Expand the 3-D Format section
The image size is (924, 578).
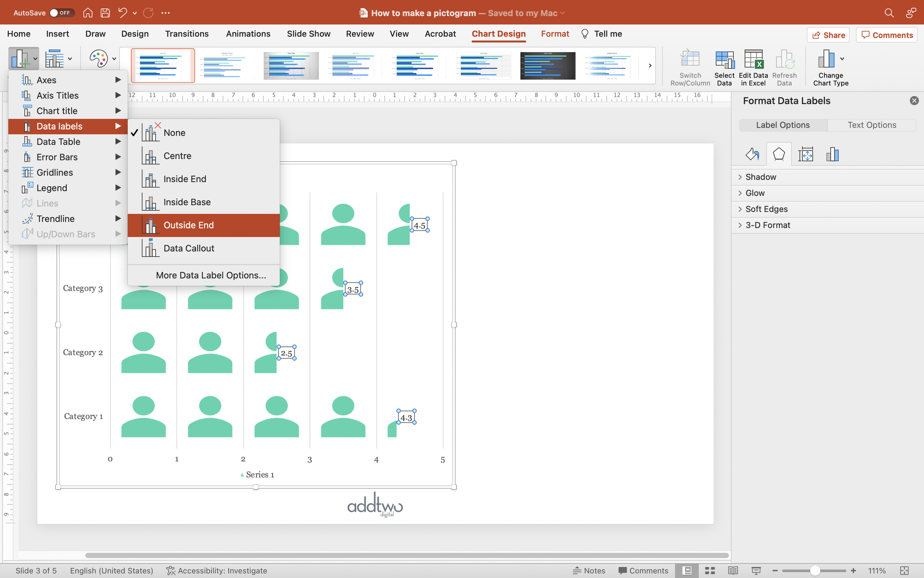coord(767,225)
